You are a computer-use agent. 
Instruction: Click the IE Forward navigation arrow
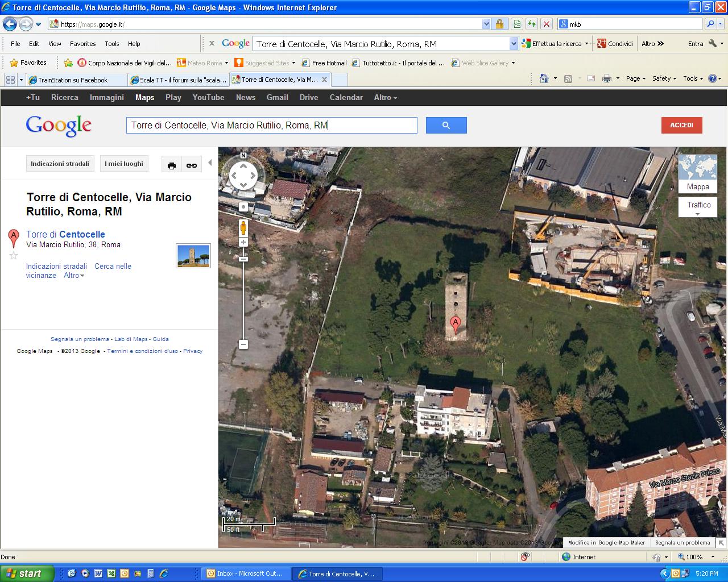(26, 24)
